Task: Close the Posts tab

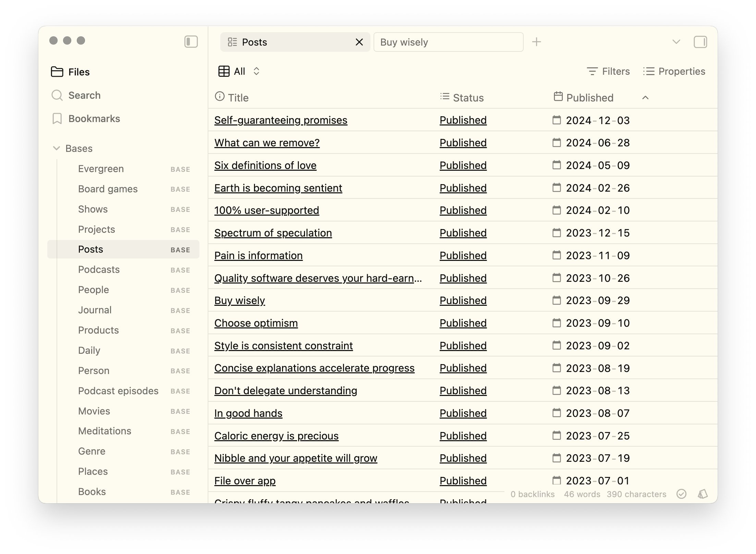Action: 359,42
